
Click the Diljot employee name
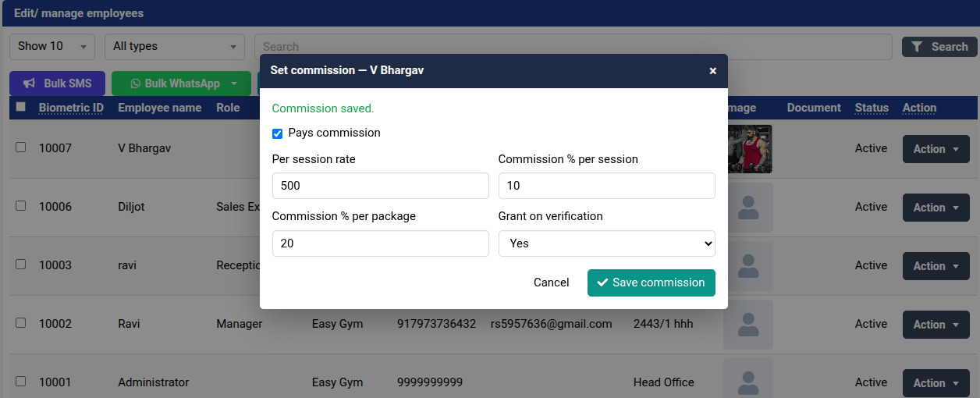pos(131,207)
